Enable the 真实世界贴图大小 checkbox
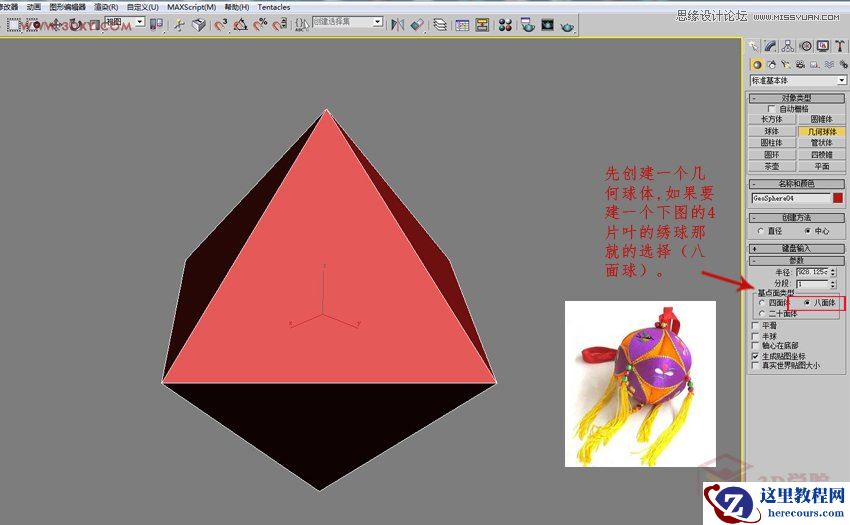The image size is (850, 525). pos(755,366)
